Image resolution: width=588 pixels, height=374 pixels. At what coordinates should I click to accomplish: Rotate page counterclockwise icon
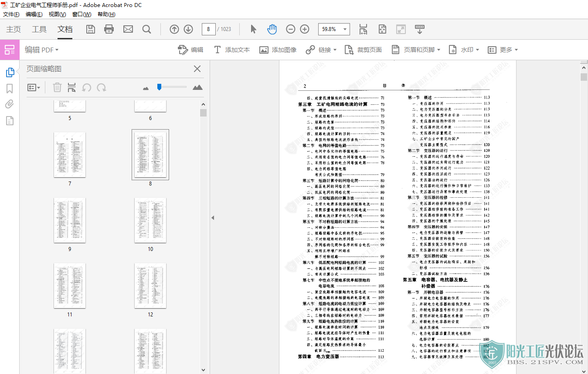pos(87,87)
